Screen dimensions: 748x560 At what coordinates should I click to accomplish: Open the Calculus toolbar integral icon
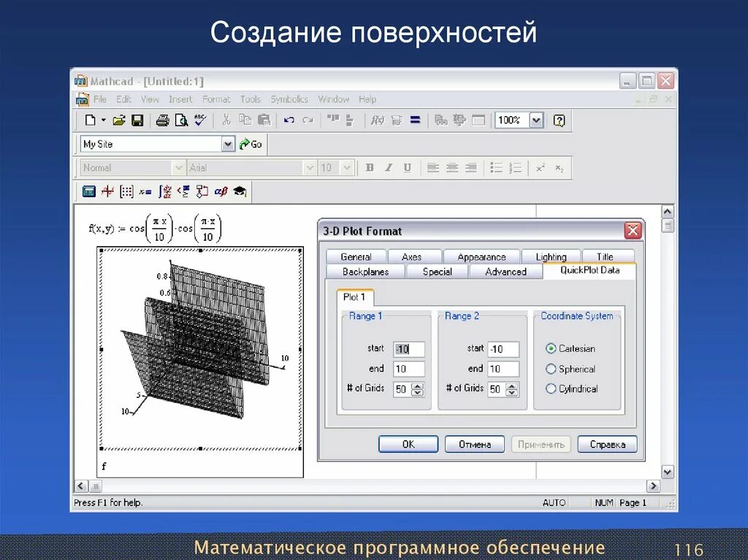[x=164, y=192]
